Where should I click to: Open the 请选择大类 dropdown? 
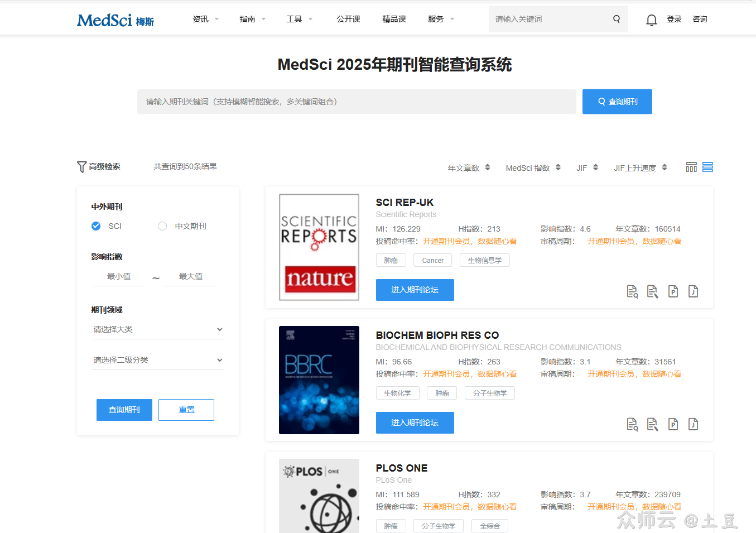coord(158,329)
